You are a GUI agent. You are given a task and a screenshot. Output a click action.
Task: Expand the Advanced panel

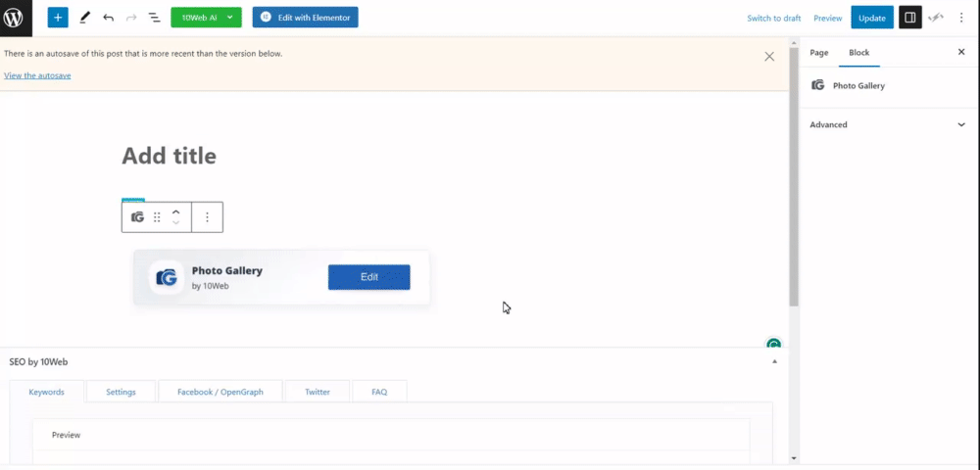(888, 124)
